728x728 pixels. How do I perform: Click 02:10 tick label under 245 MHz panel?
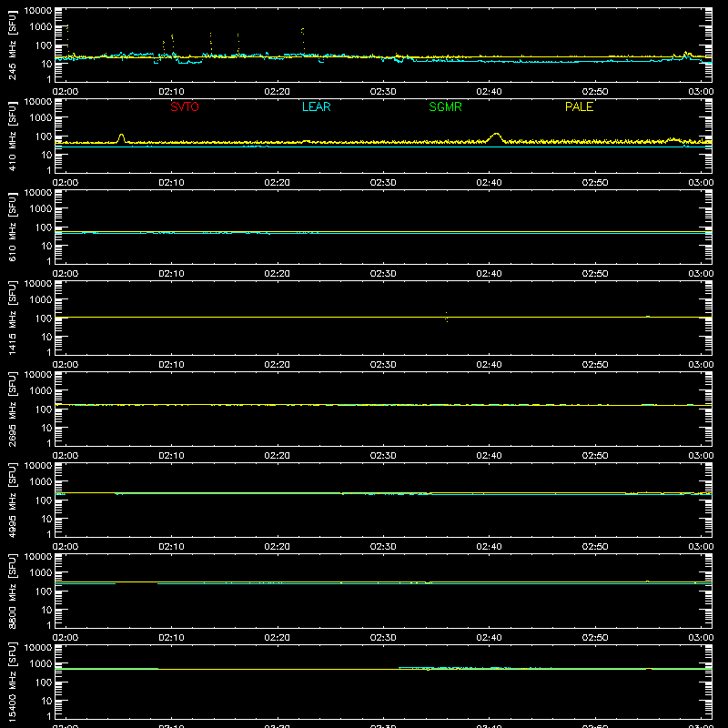(x=171, y=92)
